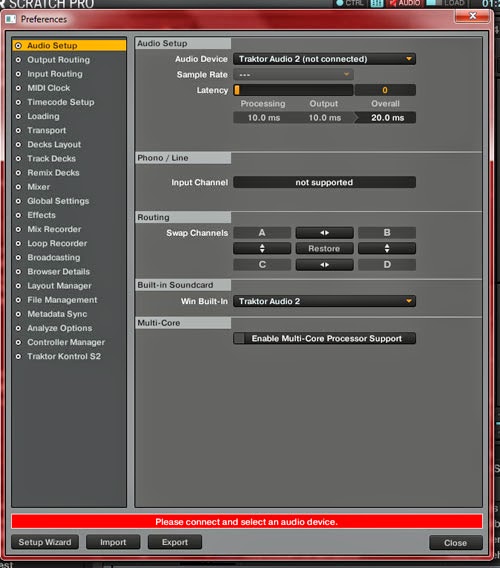Open Global Settings page

point(58,201)
